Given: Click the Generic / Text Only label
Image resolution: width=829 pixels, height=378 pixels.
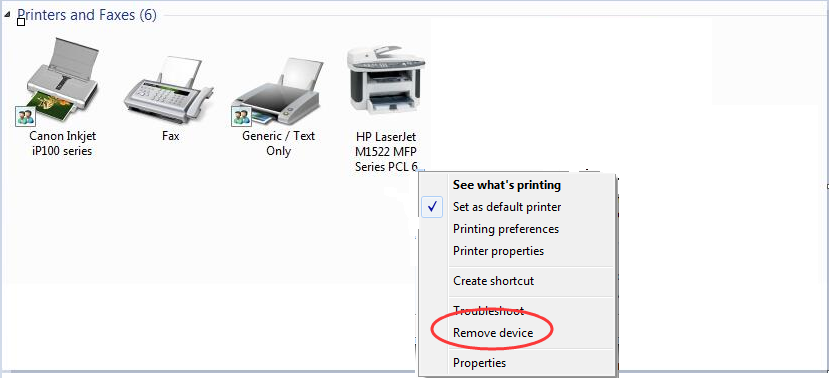Looking at the screenshot, I should click(x=278, y=143).
